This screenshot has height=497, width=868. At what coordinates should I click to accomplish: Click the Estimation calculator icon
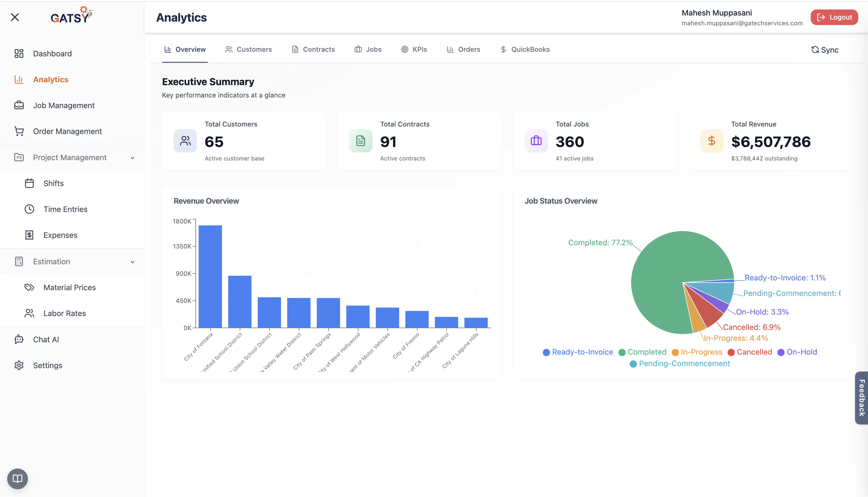[19, 261]
